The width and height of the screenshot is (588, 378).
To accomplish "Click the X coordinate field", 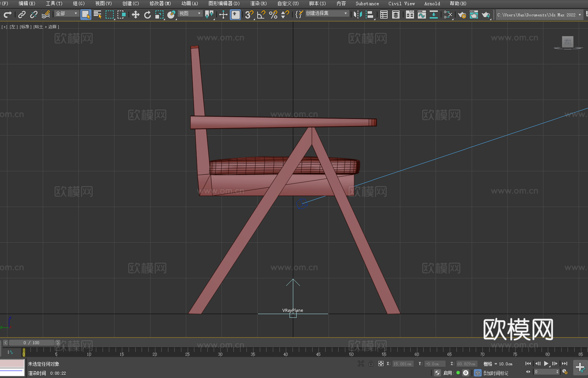I will [x=403, y=364].
